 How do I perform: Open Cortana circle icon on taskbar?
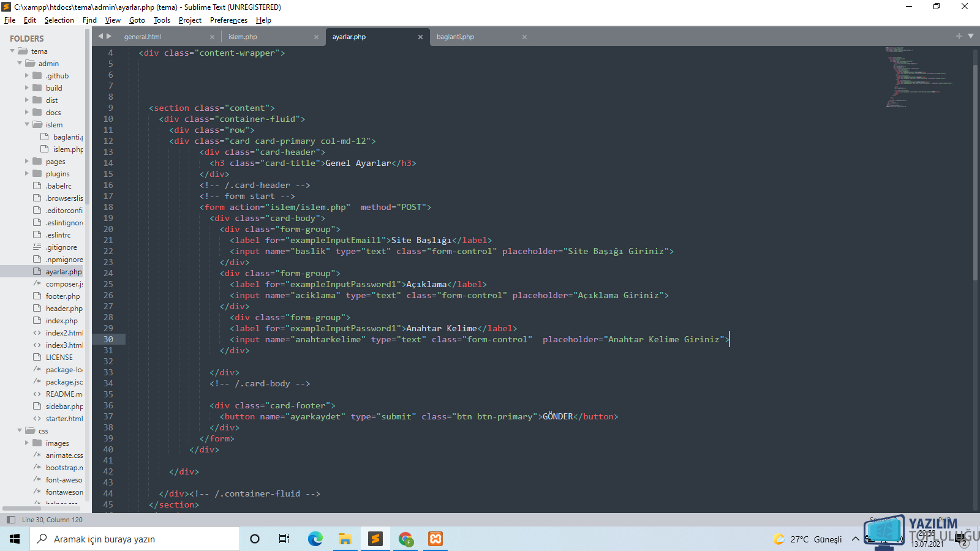pyautogui.click(x=255, y=539)
